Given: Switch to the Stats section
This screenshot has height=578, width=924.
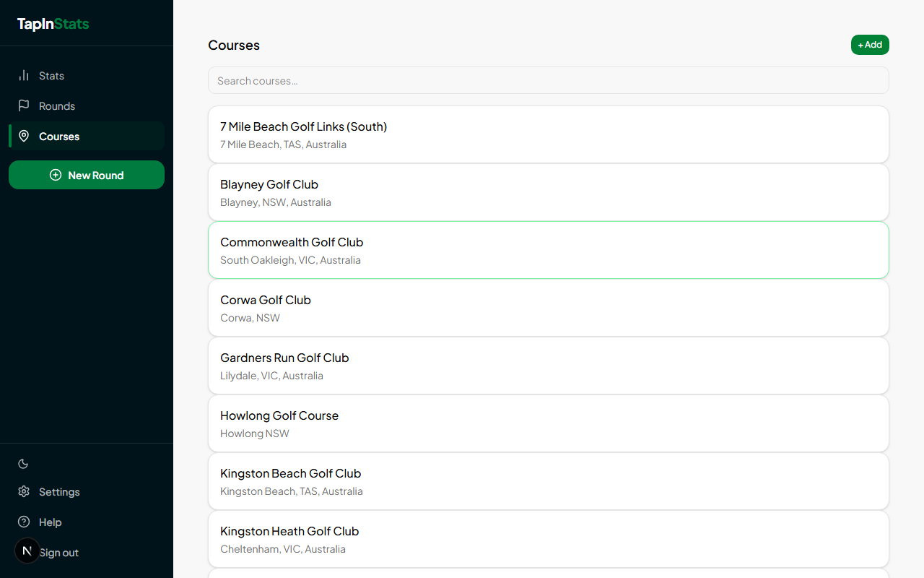Looking at the screenshot, I should coord(51,75).
